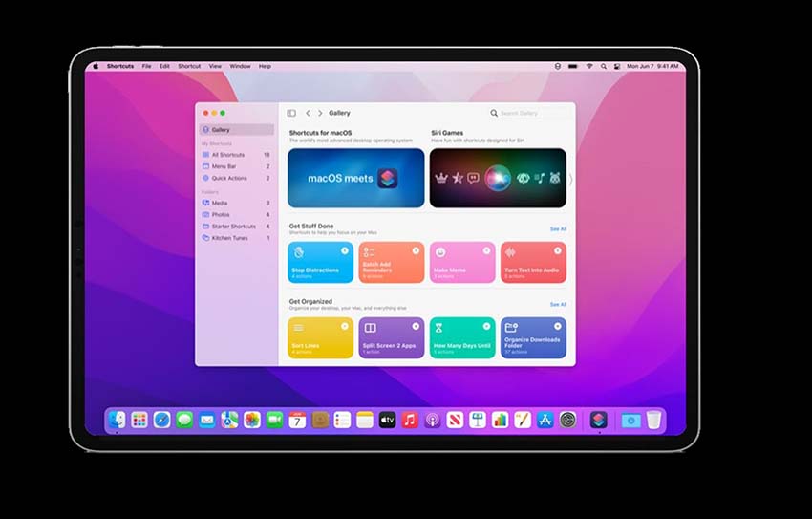Screen dimensions: 812x519
Task: Open the Turn Text Into Audio card
Action: 533,263
